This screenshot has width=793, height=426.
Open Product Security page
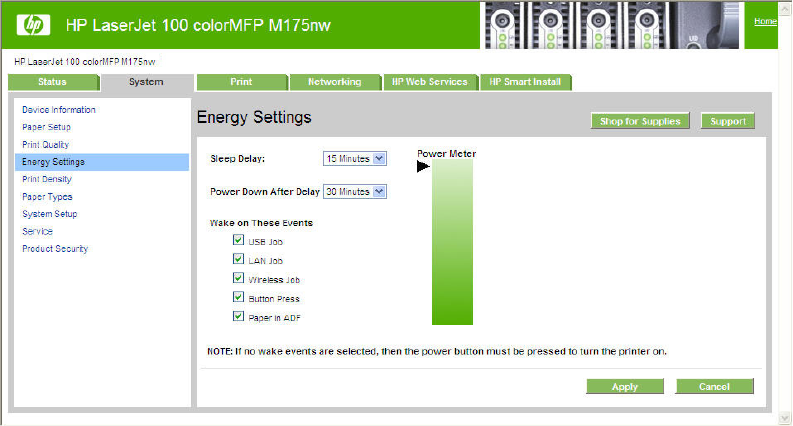[x=55, y=249]
